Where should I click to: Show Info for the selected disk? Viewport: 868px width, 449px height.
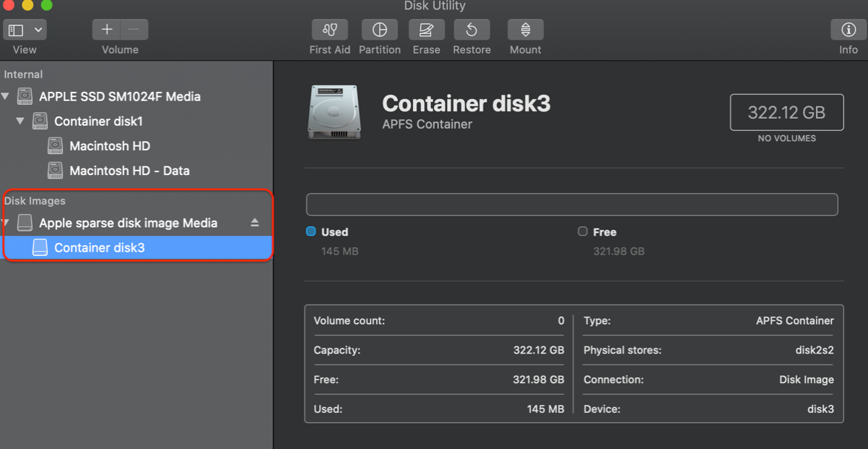click(848, 30)
